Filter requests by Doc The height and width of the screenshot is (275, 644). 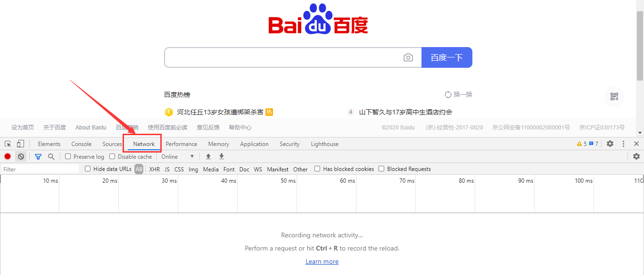(x=244, y=169)
